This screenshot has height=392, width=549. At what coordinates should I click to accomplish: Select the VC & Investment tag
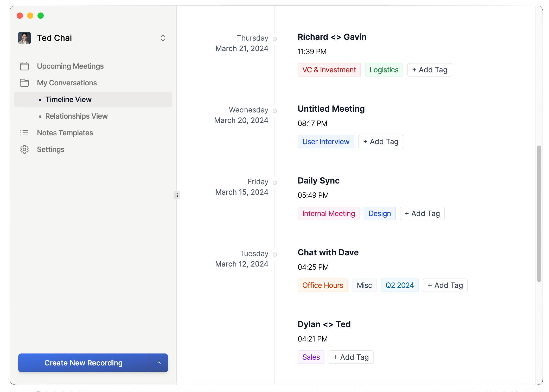tap(329, 70)
